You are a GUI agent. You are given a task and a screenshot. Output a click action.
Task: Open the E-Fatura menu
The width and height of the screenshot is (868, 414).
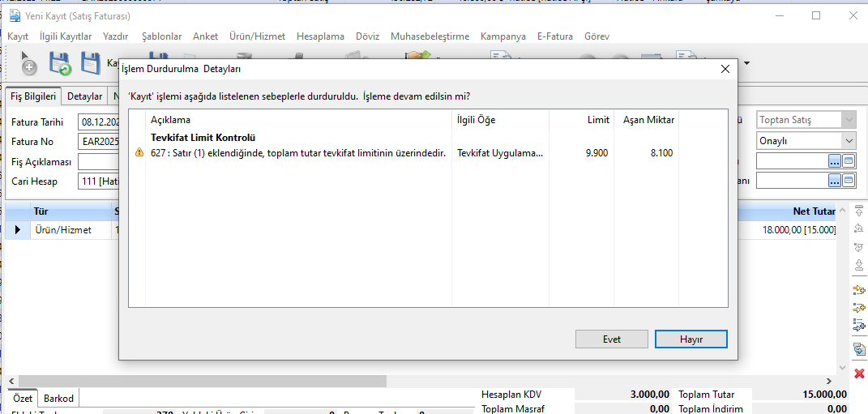coord(554,36)
